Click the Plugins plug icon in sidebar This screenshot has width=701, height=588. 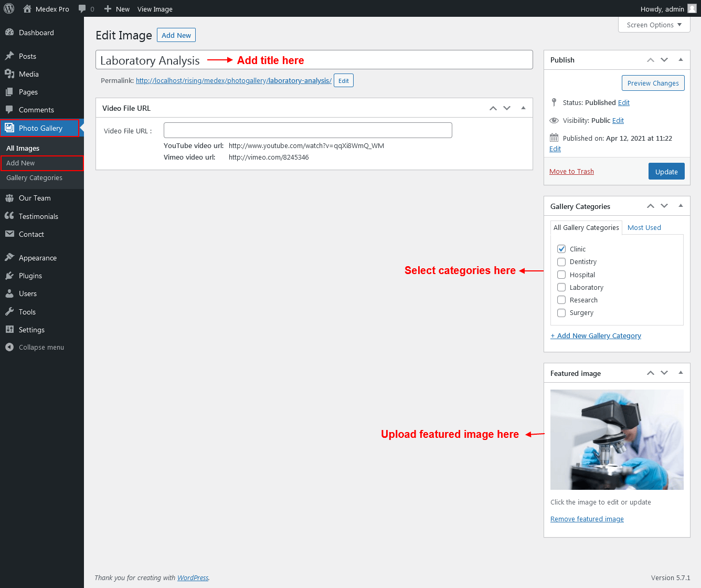click(9, 276)
